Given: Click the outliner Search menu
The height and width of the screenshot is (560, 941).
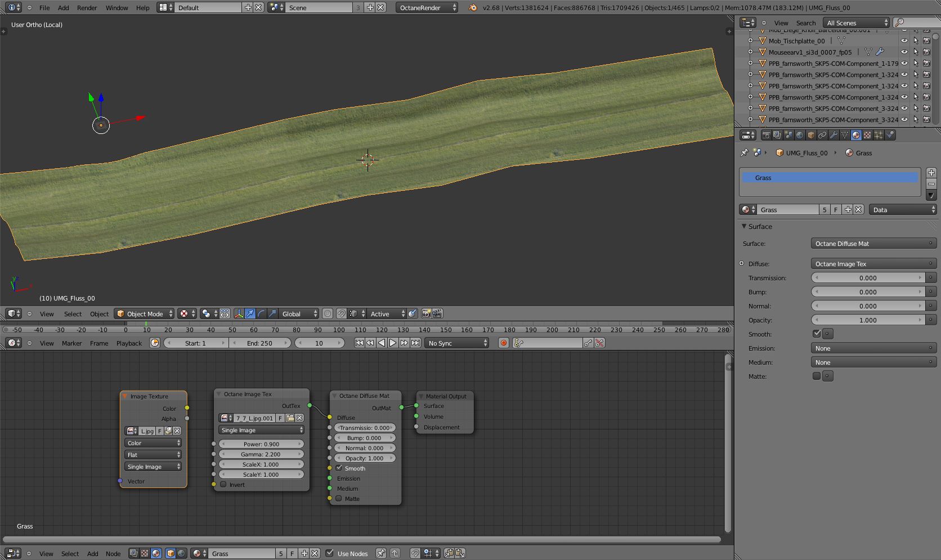Looking at the screenshot, I should [x=806, y=23].
